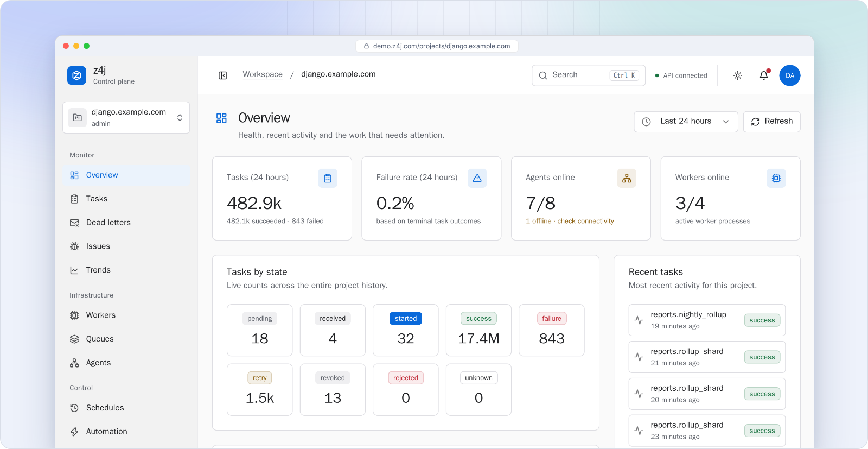Open the reports.nightly_rollup recent task

tap(707, 320)
